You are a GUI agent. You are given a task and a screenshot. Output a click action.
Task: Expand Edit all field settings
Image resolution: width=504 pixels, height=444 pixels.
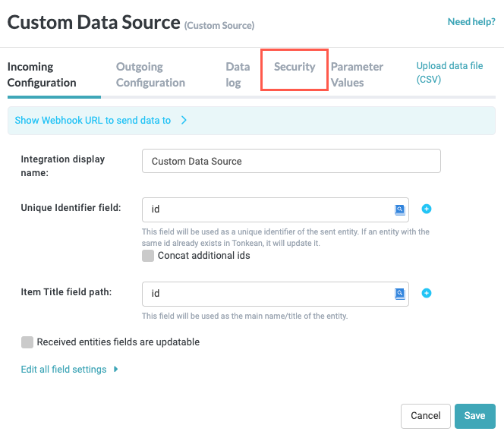[70, 370]
